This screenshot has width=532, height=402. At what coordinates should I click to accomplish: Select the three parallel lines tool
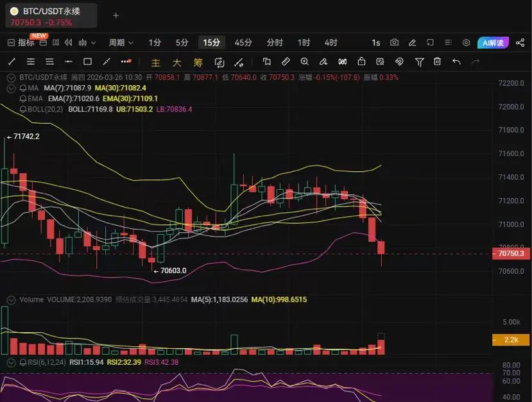click(x=50, y=62)
